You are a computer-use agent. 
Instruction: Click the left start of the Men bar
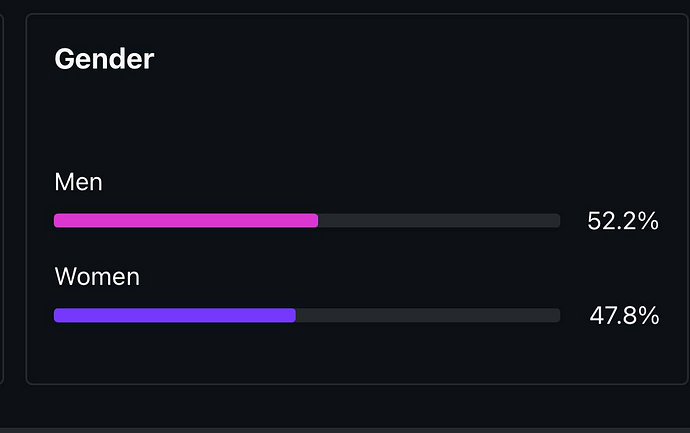pos(57,221)
